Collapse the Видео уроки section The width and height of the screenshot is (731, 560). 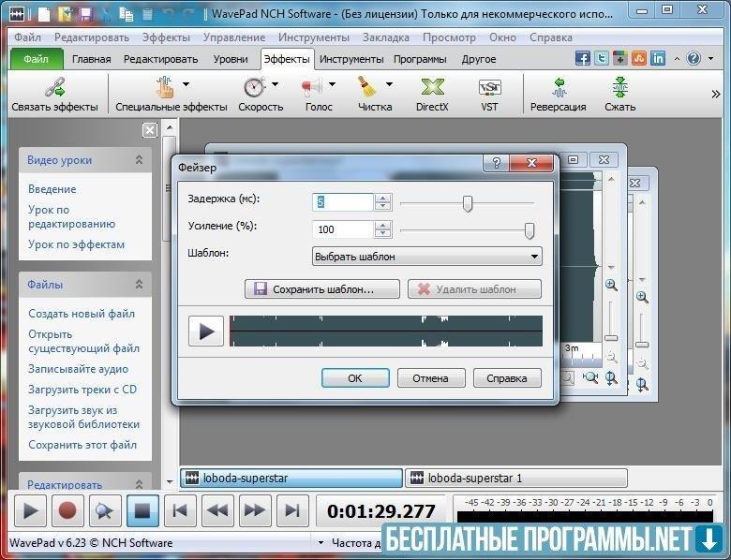(139, 160)
